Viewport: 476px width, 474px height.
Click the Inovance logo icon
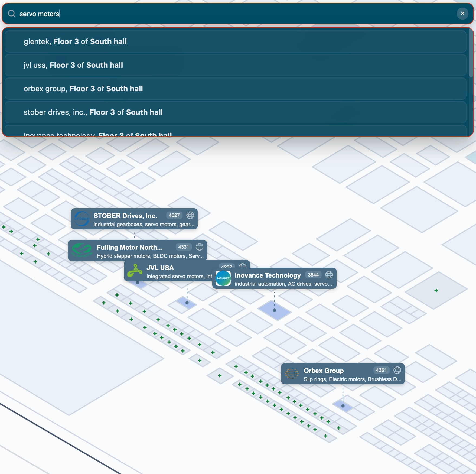(223, 278)
